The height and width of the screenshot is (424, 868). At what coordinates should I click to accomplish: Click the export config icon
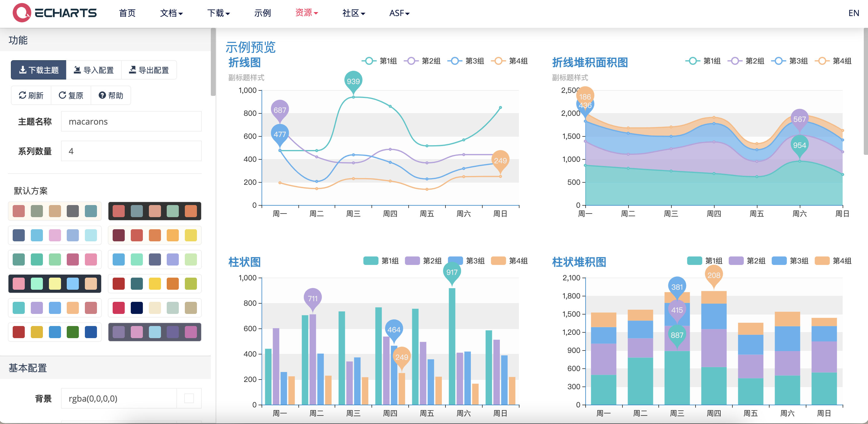pyautogui.click(x=132, y=70)
